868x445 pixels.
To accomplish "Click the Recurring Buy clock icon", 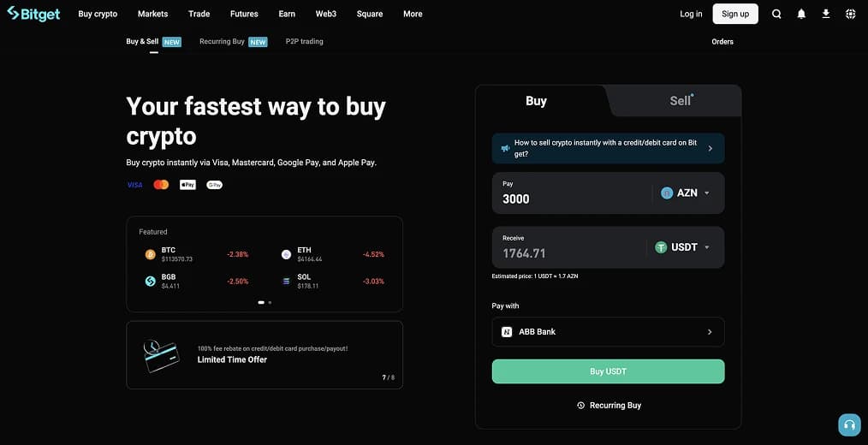I will click(580, 405).
